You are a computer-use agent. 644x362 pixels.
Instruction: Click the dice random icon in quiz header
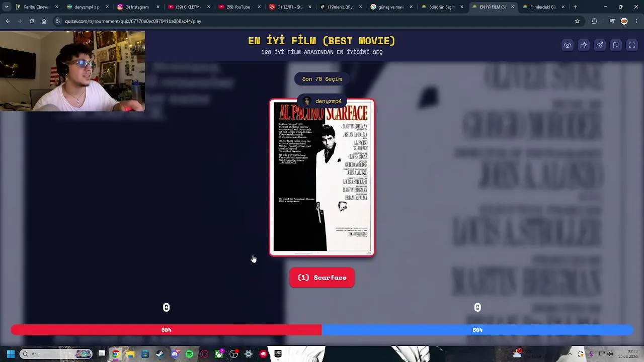[584, 45]
